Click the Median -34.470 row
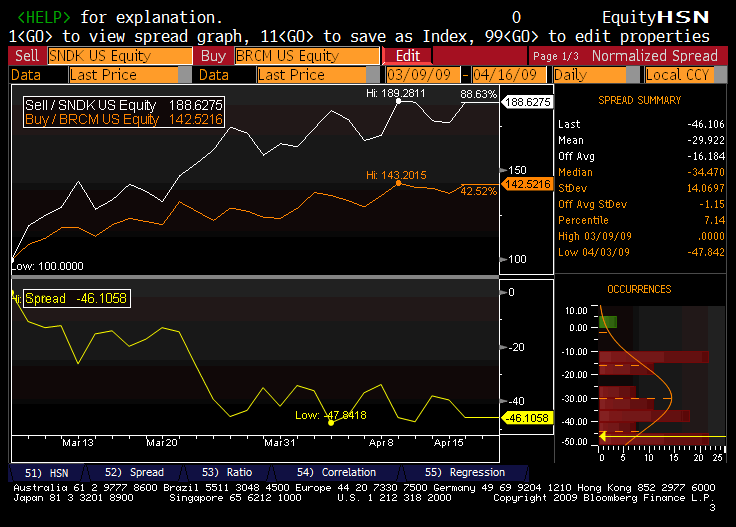 pos(641,172)
